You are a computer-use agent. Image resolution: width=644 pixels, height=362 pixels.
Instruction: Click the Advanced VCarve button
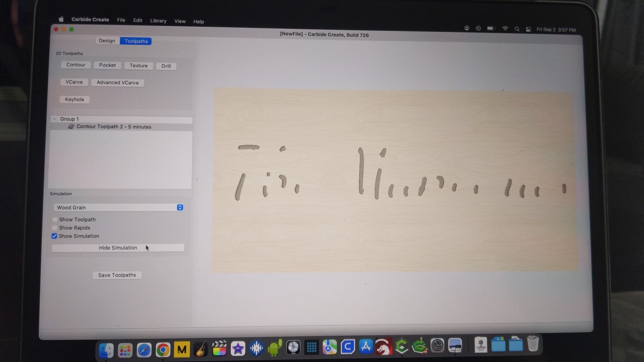point(117,82)
